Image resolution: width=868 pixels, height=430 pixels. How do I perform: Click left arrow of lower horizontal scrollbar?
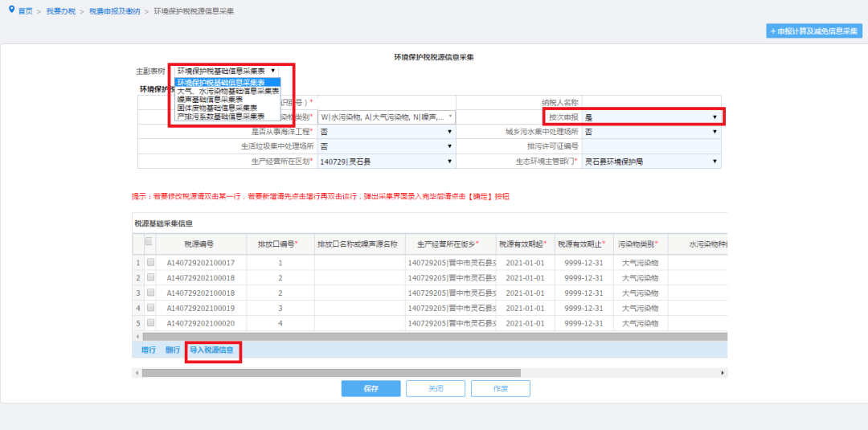[137, 373]
